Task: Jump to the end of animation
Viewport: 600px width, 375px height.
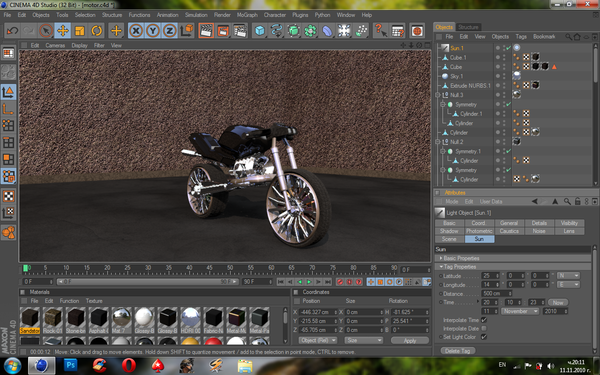Action: point(328,282)
